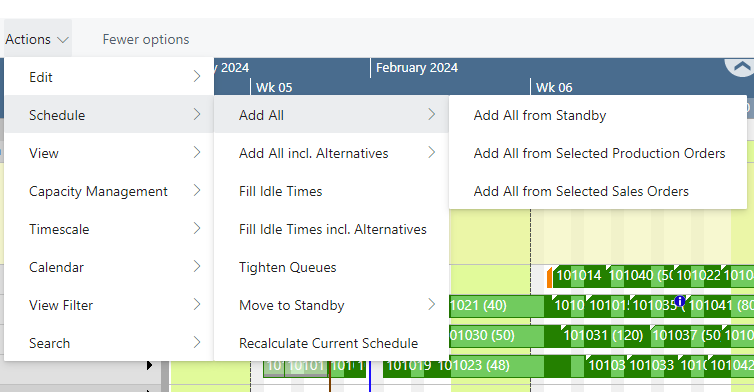Viewport: 754px width, 392px height.
Task: Open the Add All incl. Alternatives submenu
Action: tap(331, 153)
